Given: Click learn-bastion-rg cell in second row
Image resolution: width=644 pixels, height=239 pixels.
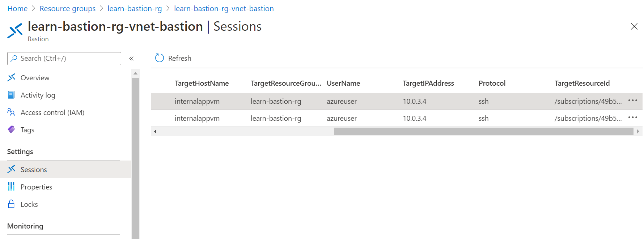Looking at the screenshot, I should coord(276,118).
